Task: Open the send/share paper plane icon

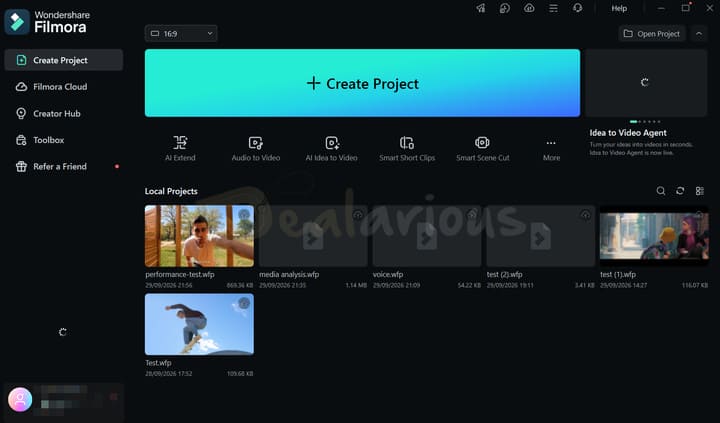Action: (480, 8)
